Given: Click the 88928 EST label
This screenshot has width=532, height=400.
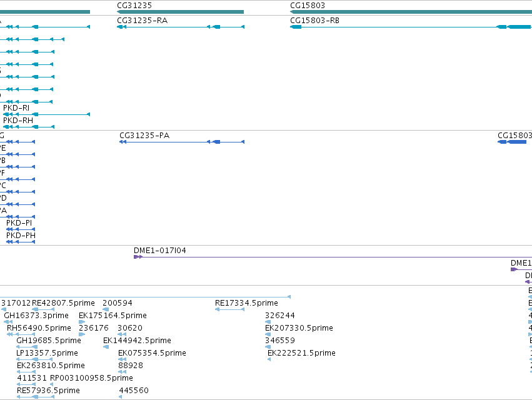Looking at the screenshot, I should 131,366.
